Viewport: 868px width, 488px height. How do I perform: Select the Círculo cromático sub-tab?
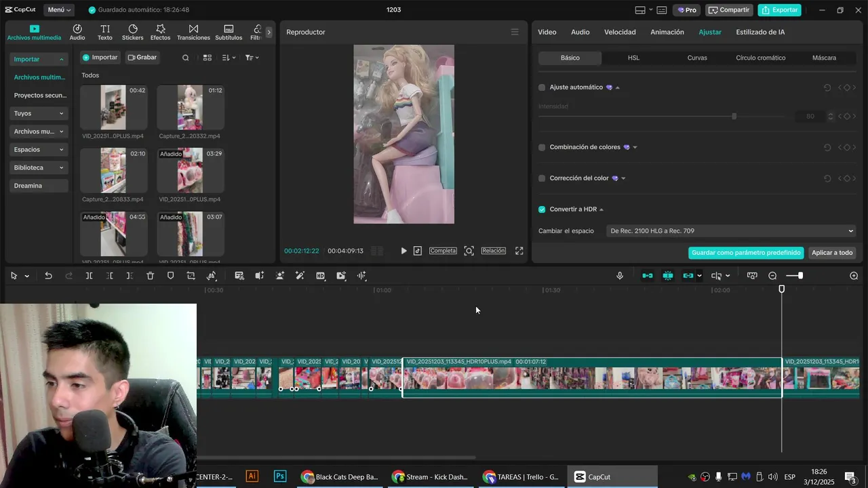761,58
